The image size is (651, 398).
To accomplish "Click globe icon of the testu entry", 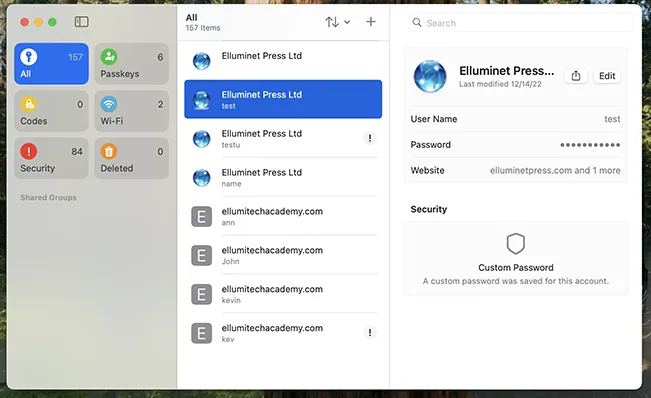I will point(202,139).
